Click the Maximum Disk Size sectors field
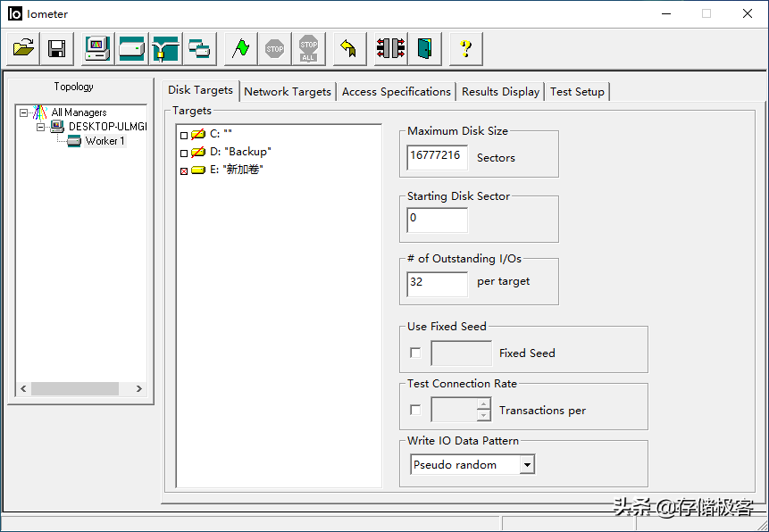 click(437, 157)
